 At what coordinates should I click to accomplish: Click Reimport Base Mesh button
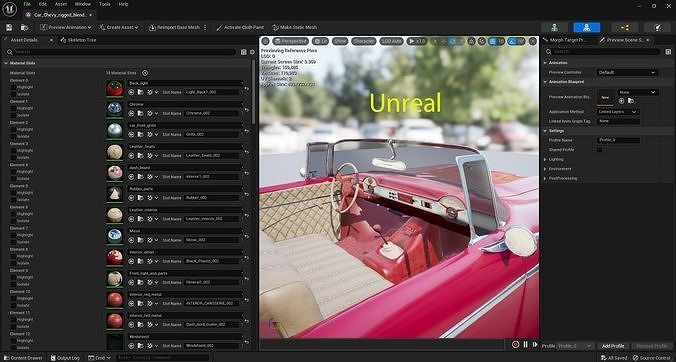point(174,27)
